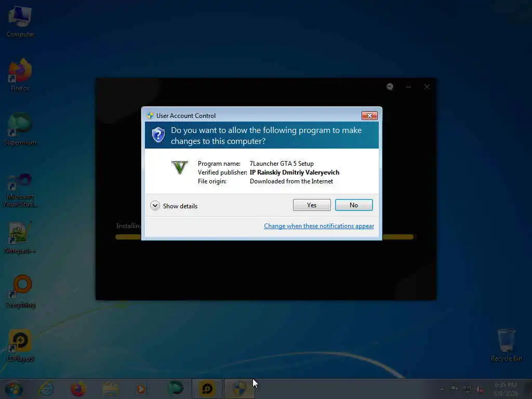The height and width of the screenshot is (399, 532).
Task: Click No to deny the program
Action: pyautogui.click(x=354, y=205)
